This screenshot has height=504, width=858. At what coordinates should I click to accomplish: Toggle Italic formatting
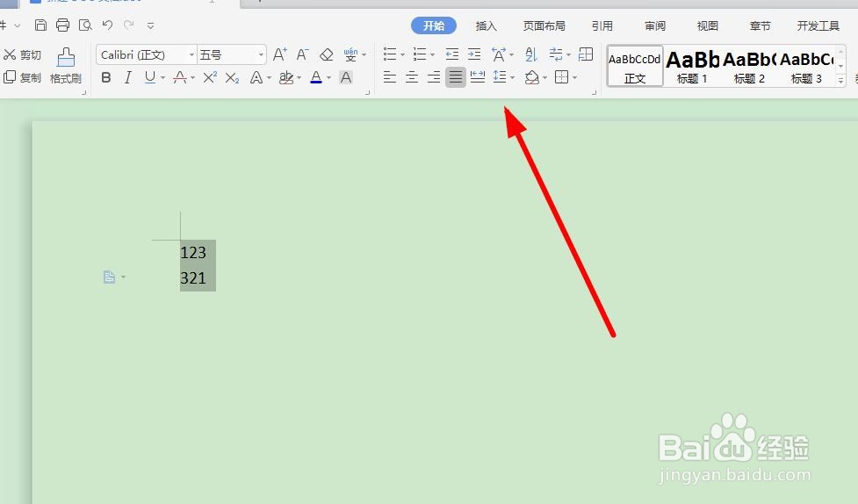(x=127, y=77)
